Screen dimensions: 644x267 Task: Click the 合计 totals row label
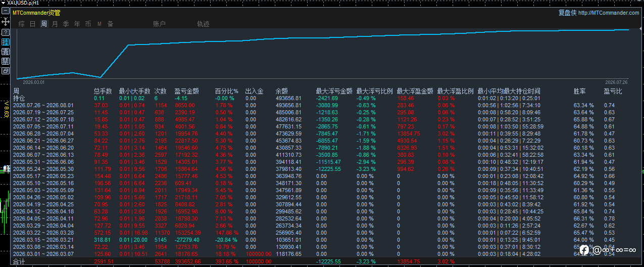click(19, 261)
